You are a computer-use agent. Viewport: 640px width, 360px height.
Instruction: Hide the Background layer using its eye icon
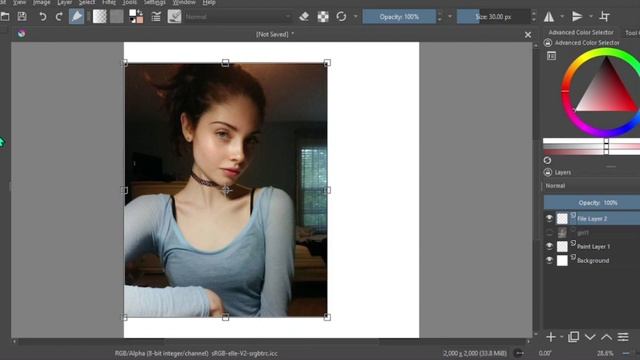549,260
